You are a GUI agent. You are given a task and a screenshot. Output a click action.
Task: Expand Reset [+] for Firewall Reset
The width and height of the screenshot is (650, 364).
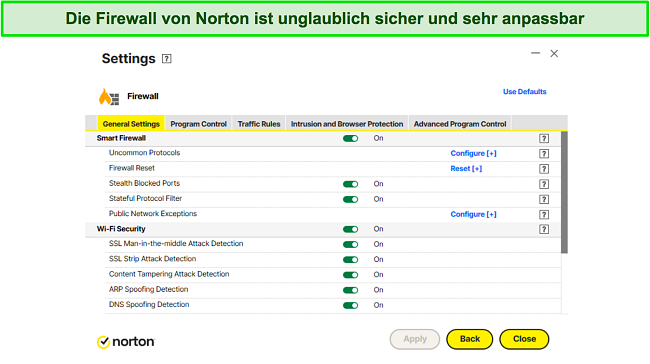point(466,169)
